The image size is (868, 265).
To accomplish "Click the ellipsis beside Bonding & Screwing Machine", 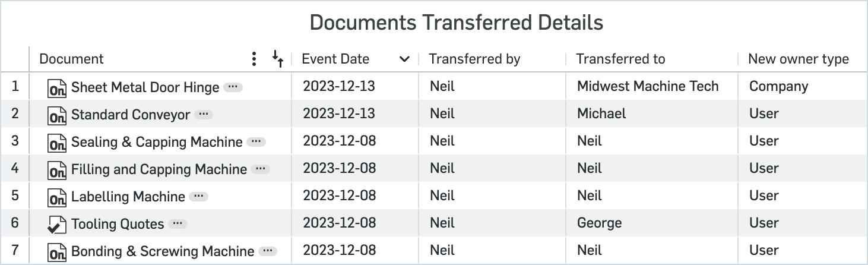I will [268, 251].
